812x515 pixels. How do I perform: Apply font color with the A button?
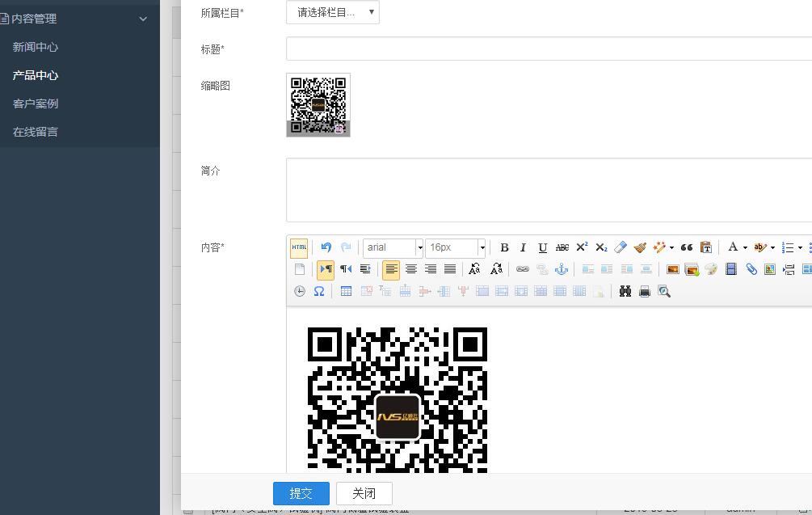733,247
